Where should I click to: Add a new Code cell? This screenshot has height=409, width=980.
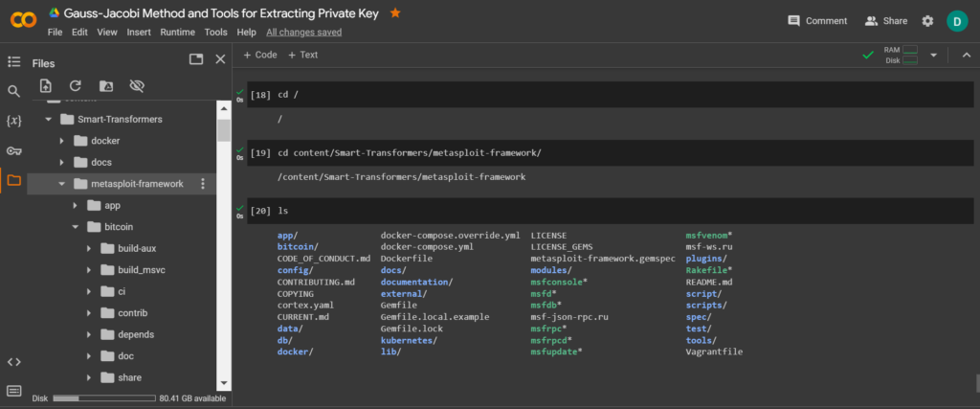(260, 55)
